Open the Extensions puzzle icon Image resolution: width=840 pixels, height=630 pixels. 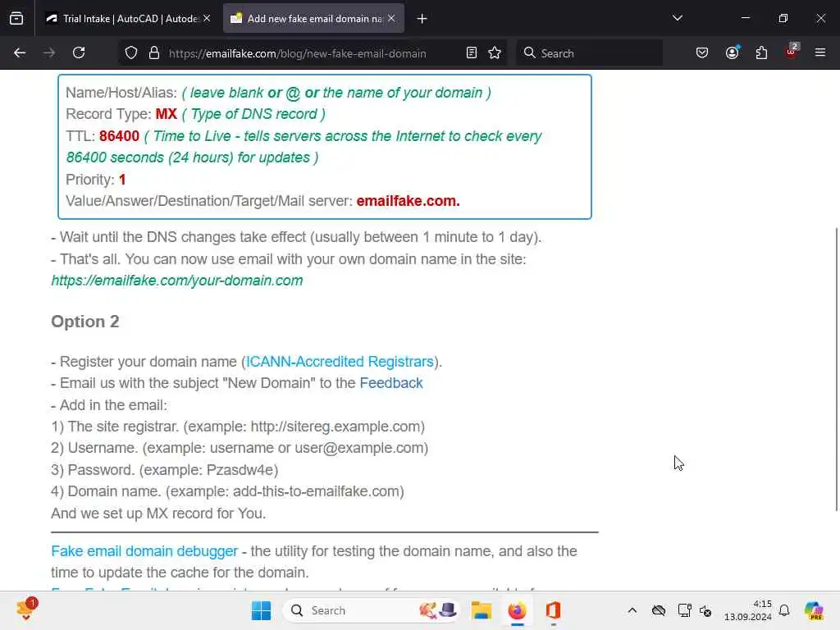coord(761,52)
